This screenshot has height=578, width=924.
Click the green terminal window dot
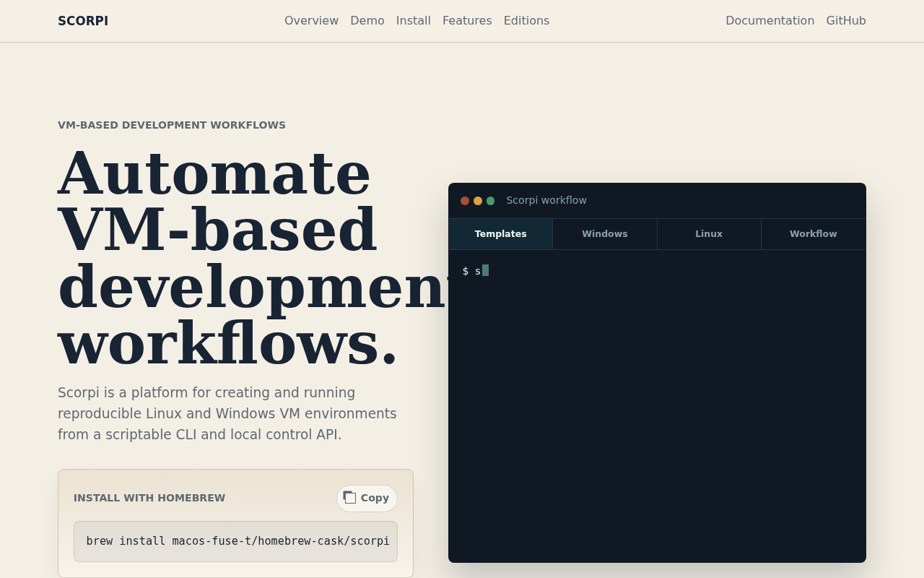tap(491, 201)
